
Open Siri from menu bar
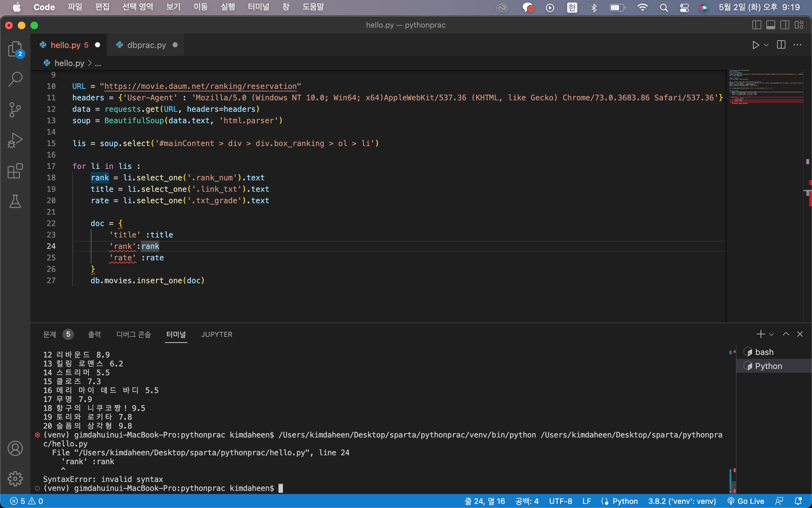[x=704, y=7]
